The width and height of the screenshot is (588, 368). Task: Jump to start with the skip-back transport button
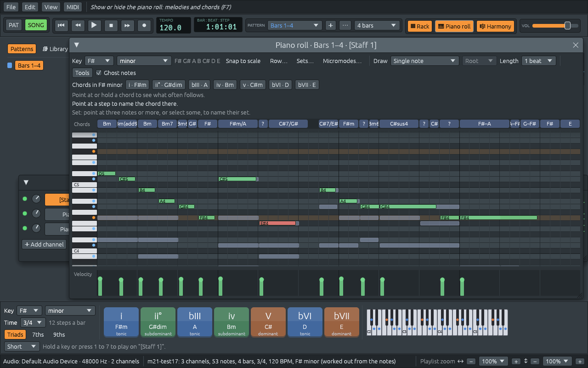click(61, 25)
